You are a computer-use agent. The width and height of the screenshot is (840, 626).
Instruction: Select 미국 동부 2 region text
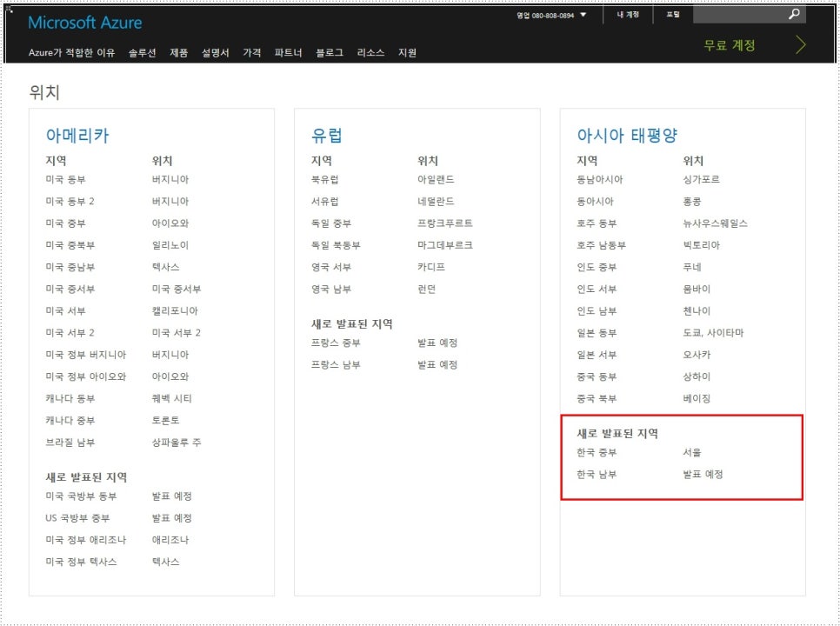coord(70,202)
